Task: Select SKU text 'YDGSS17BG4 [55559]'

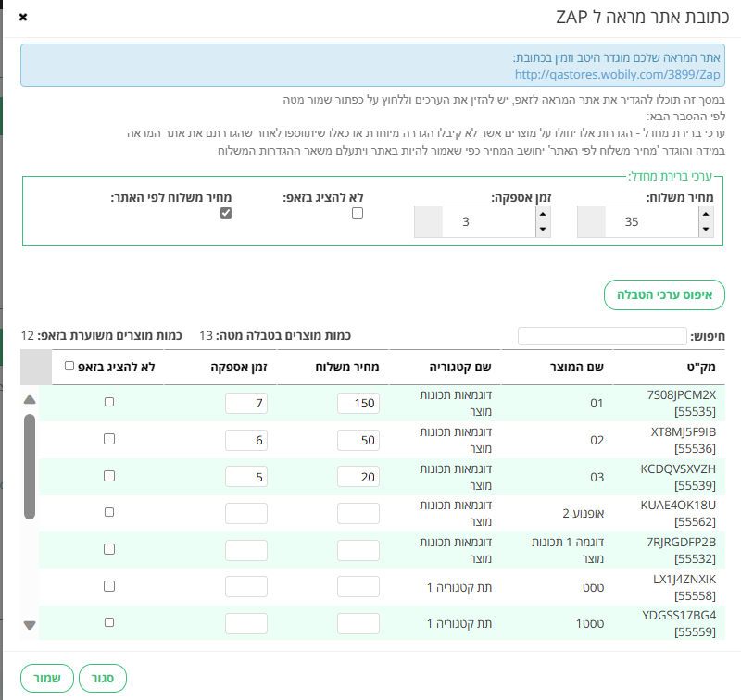Action: coord(679,623)
